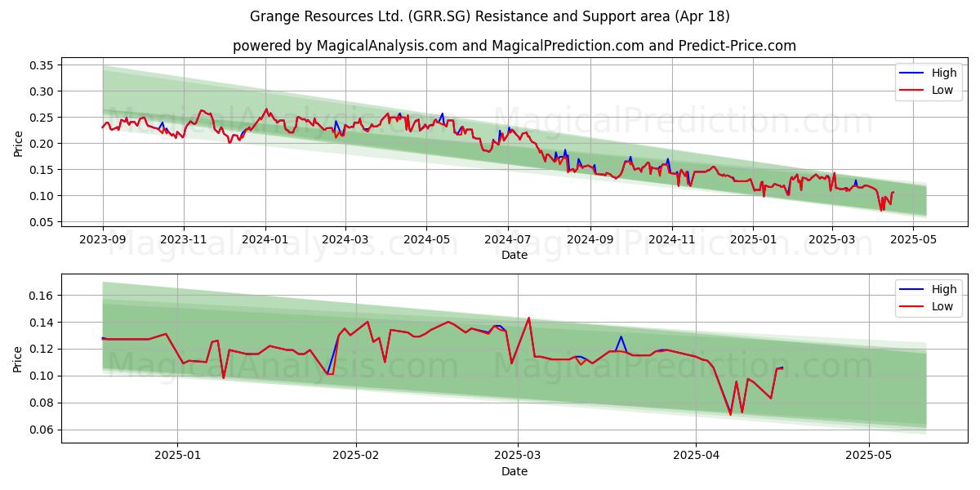This screenshot has width=980, height=490.
Task: Click red Low line swatch in top legend
Action: (911, 91)
